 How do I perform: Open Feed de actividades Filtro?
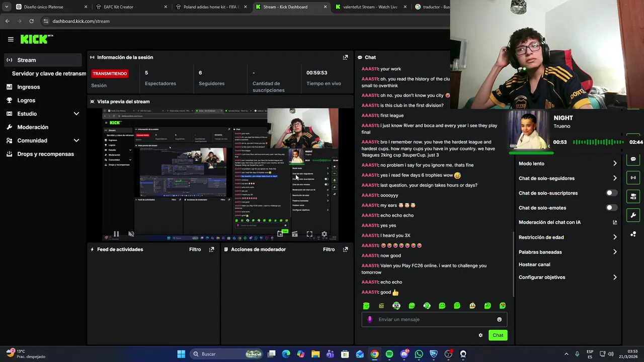click(195, 249)
